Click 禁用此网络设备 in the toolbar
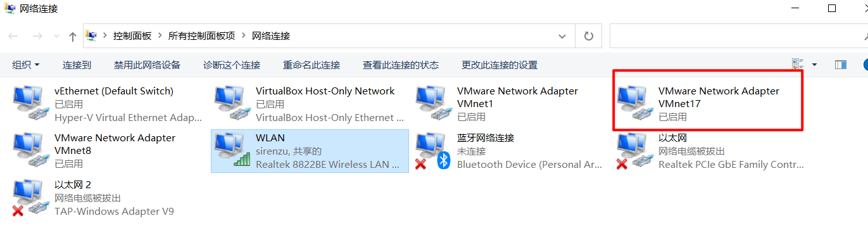Screen dimensions: 868x242 tap(147, 65)
